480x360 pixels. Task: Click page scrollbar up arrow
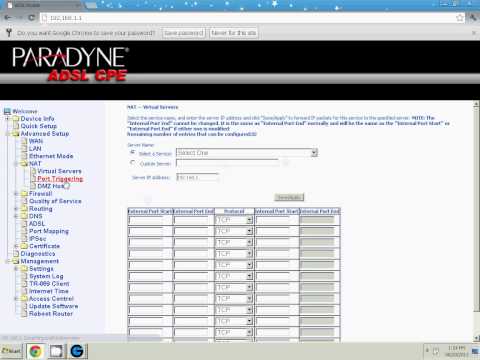(476, 104)
